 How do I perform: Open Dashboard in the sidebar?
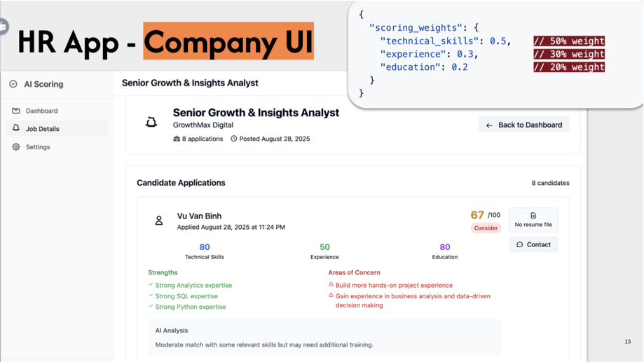[42, 111]
